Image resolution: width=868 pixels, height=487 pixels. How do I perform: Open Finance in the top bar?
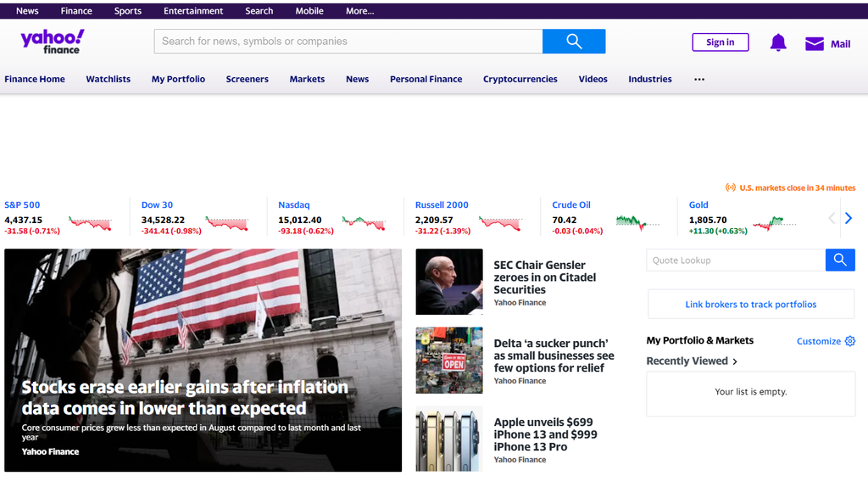(x=76, y=10)
